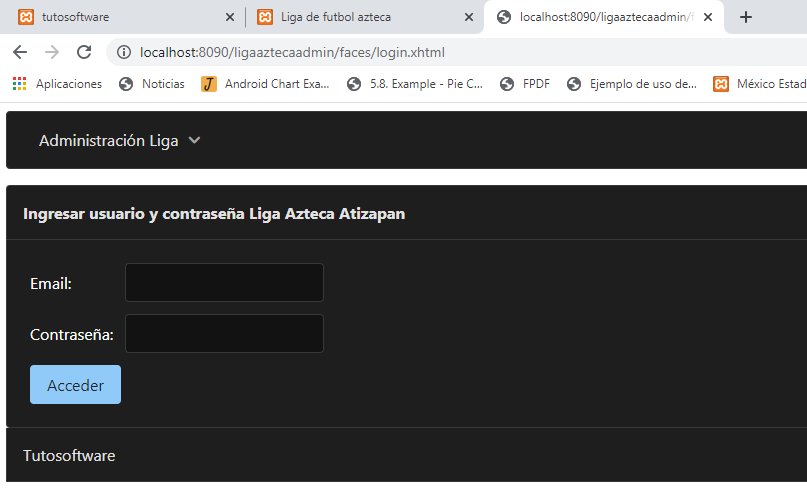
Task: Reload the current login page
Action: pos(84,52)
